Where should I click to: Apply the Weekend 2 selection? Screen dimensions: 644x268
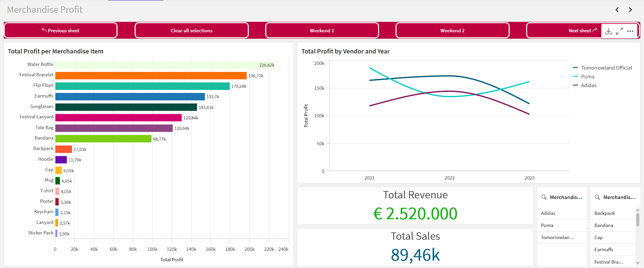click(452, 31)
